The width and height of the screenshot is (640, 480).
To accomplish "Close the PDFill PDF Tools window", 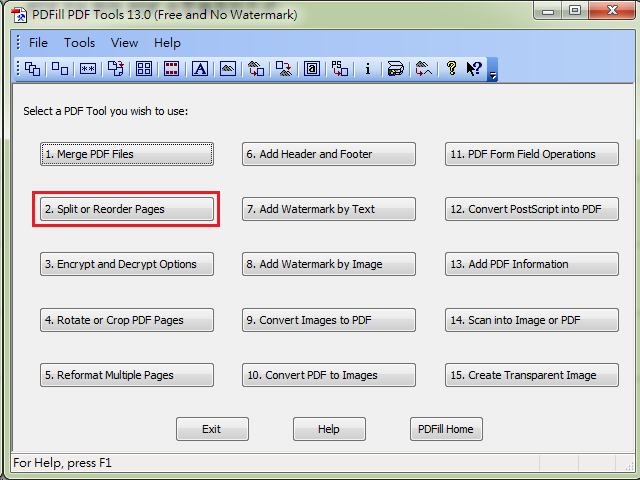I will coord(612,10).
